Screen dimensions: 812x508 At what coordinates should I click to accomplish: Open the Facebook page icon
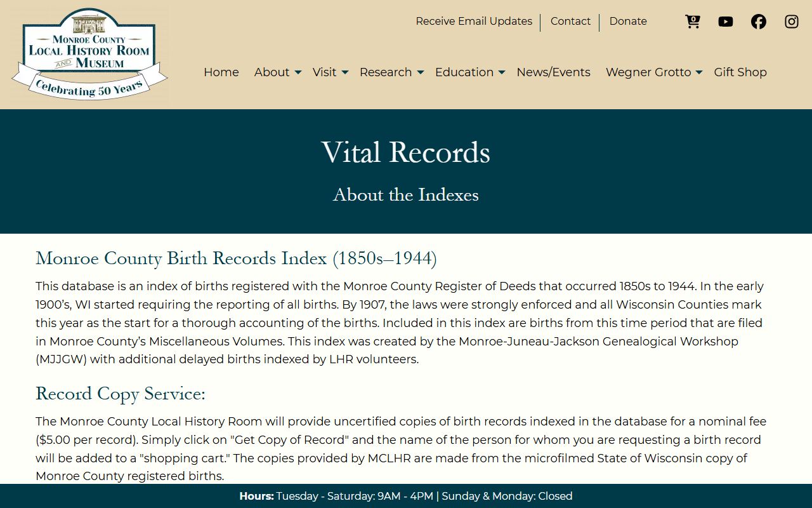[759, 22]
